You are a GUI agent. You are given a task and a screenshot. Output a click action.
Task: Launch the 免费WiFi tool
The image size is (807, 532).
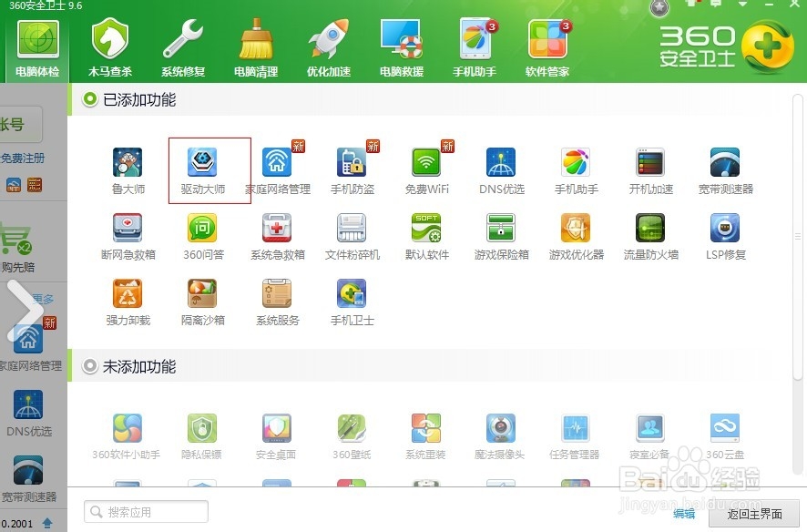tap(426, 171)
